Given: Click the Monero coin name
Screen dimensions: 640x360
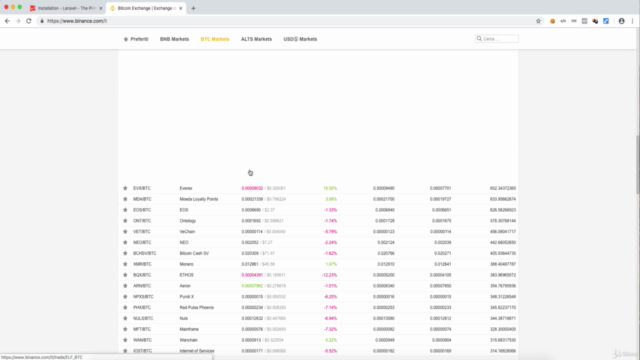Looking at the screenshot, I should (x=187, y=264).
